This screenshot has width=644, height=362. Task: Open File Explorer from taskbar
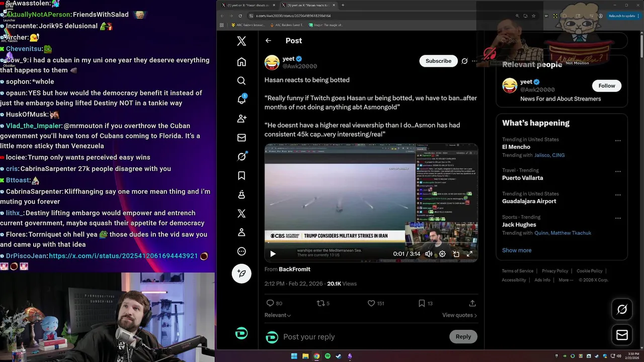[305, 356]
